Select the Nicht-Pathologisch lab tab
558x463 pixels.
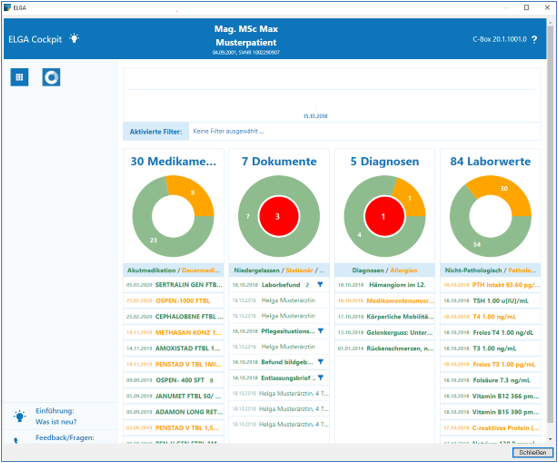[x=473, y=270]
